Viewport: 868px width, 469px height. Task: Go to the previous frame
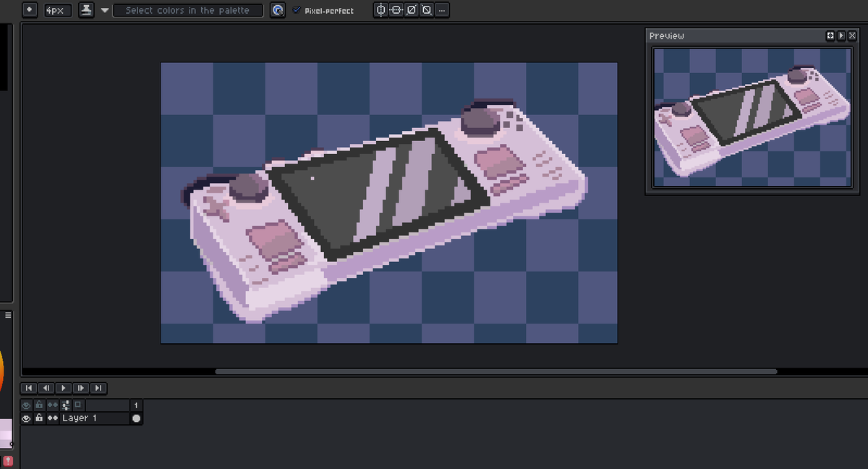tap(46, 388)
